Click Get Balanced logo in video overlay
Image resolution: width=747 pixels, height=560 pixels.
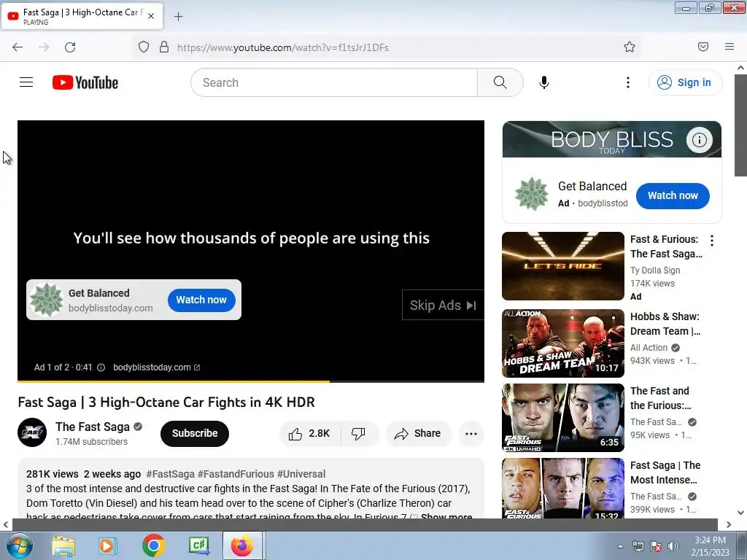click(46, 300)
